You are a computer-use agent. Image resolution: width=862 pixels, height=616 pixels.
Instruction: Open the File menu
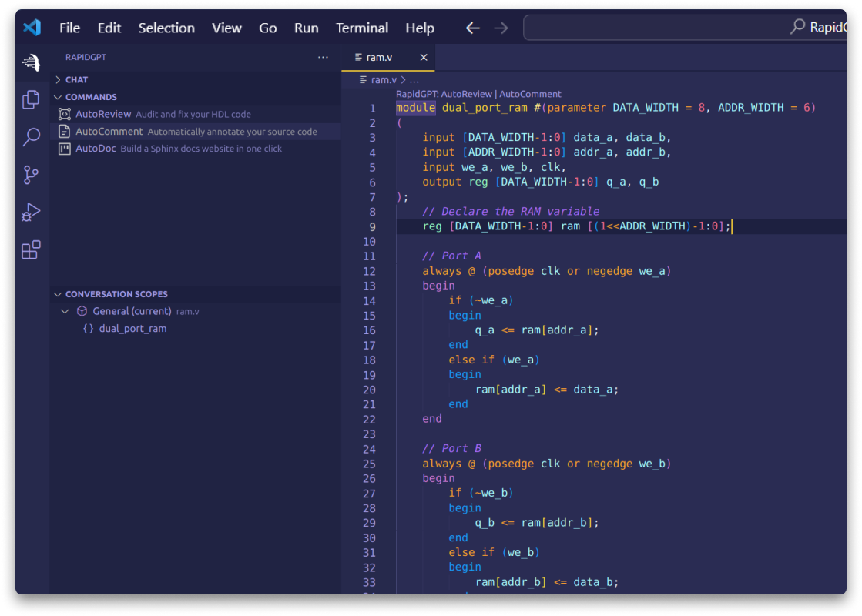click(x=70, y=28)
